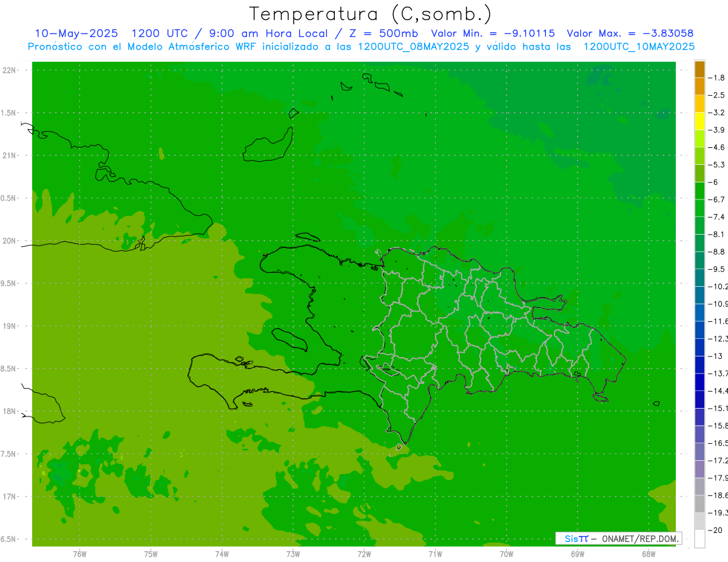Pick the yellow segment between -3.2 and -3.9
The image size is (728, 562).
coord(699,121)
